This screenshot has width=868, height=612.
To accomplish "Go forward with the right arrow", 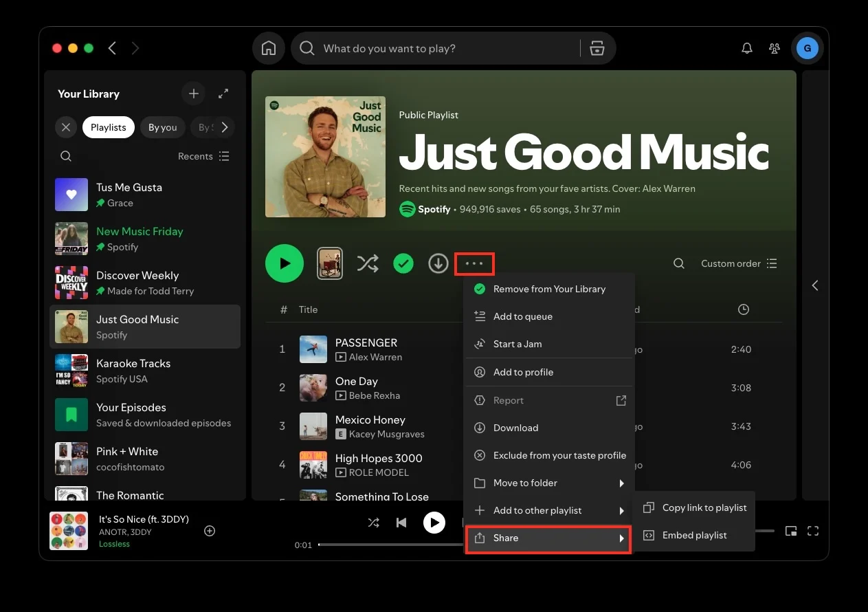I will coord(135,48).
